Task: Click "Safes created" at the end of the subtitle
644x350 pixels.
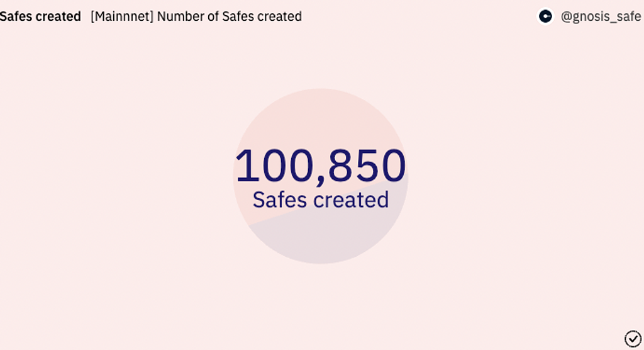Action: click(x=262, y=16)
